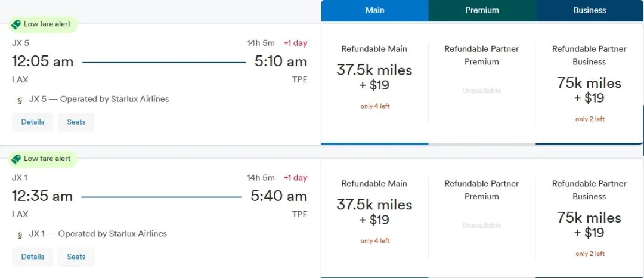Image resolution: width=644 pixels, height=278 pixels.
Task: Select Refundable Main 37.5k miles fare for JX 1
Action: pos(374,212)
